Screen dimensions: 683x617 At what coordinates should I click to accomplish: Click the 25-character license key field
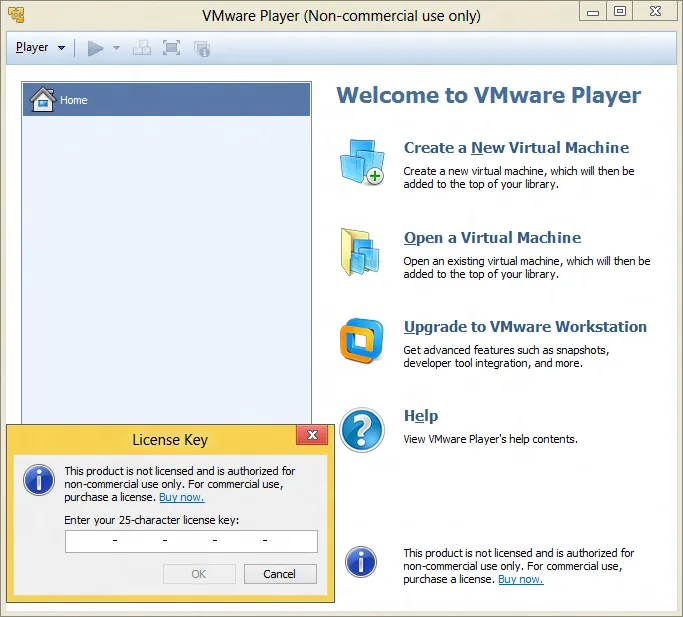pos(191,541)
